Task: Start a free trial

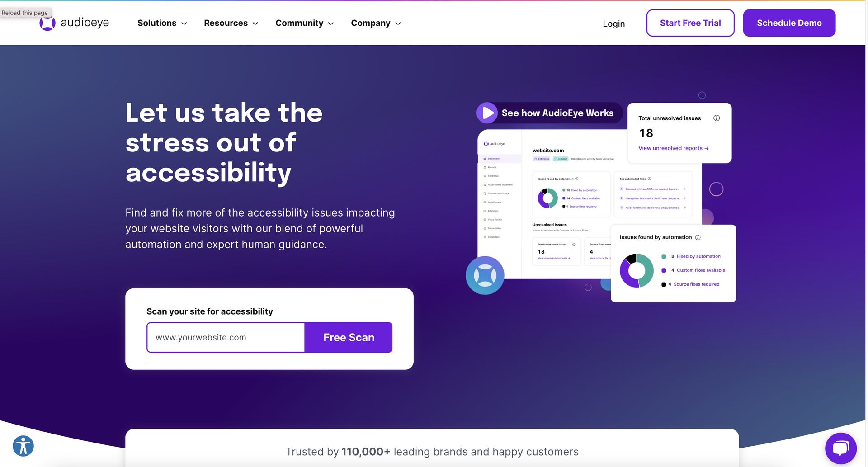Action: (690, 23)
